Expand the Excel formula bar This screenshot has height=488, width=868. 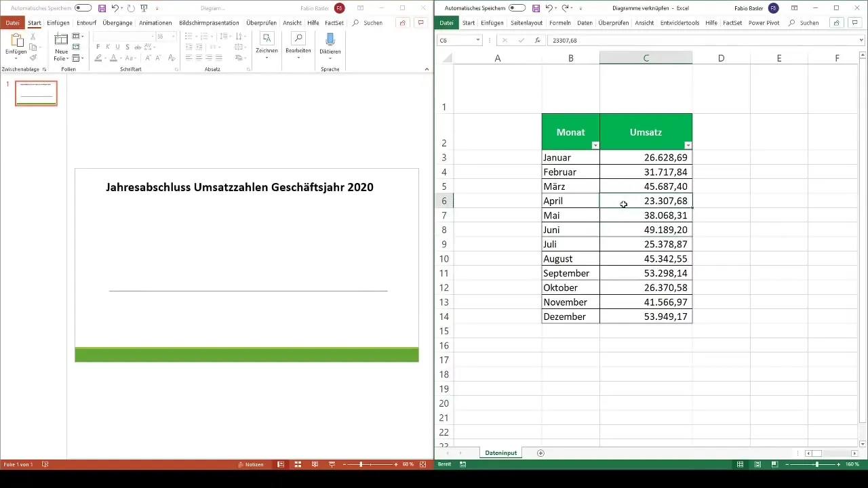[862, 41]
